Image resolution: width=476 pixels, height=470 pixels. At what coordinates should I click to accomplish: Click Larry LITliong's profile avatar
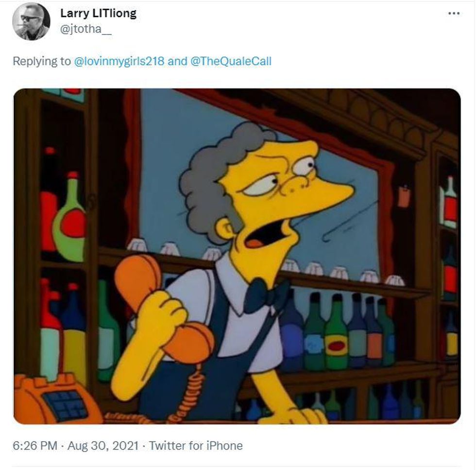click(x=31, y=21)
